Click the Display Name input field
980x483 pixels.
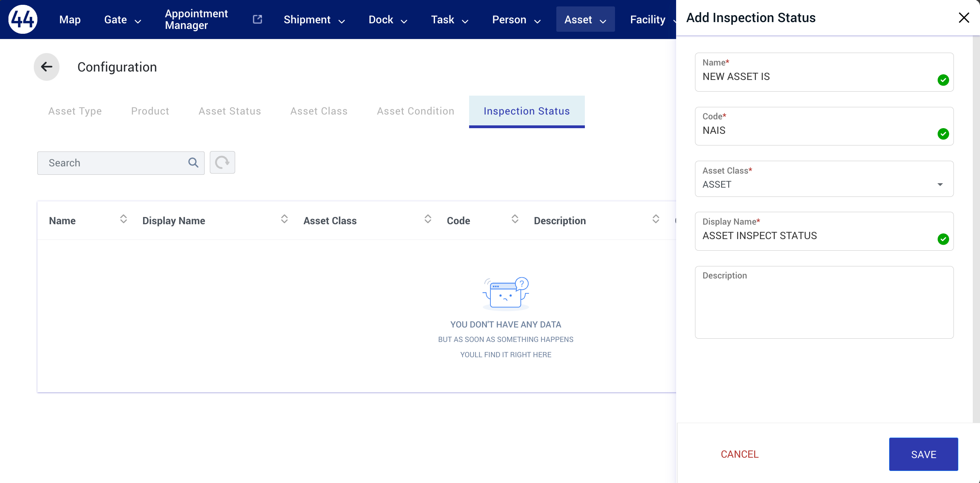(x=824, y=231)
